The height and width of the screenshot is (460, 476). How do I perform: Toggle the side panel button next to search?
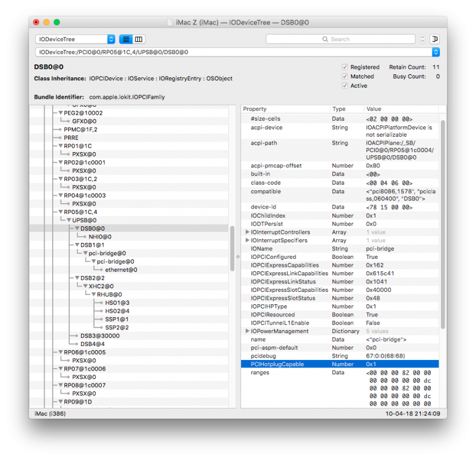click(435, 39)
